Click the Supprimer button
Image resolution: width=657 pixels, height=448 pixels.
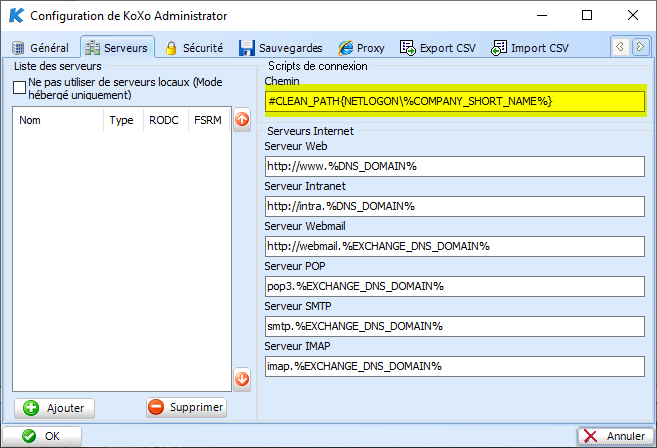186,407
